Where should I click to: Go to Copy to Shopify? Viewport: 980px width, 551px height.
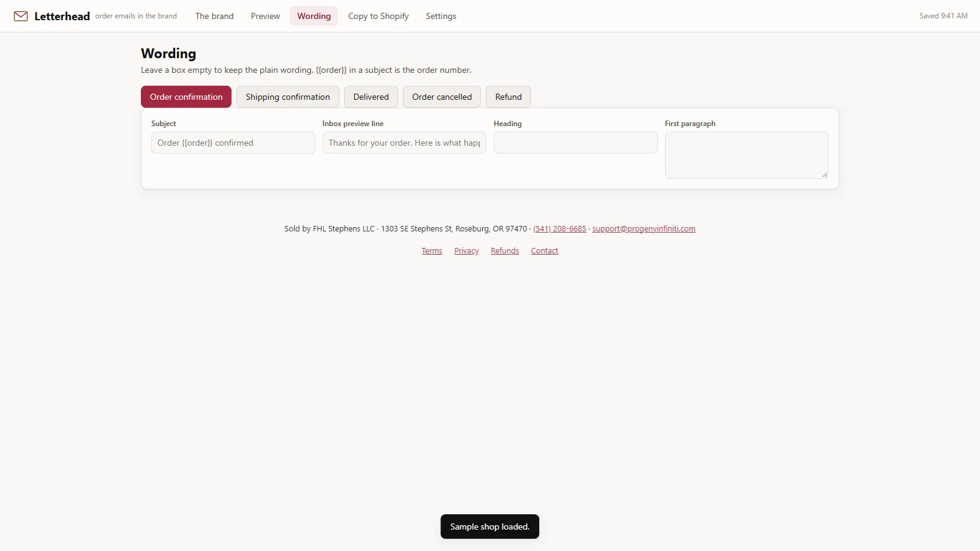click(379, 16)
